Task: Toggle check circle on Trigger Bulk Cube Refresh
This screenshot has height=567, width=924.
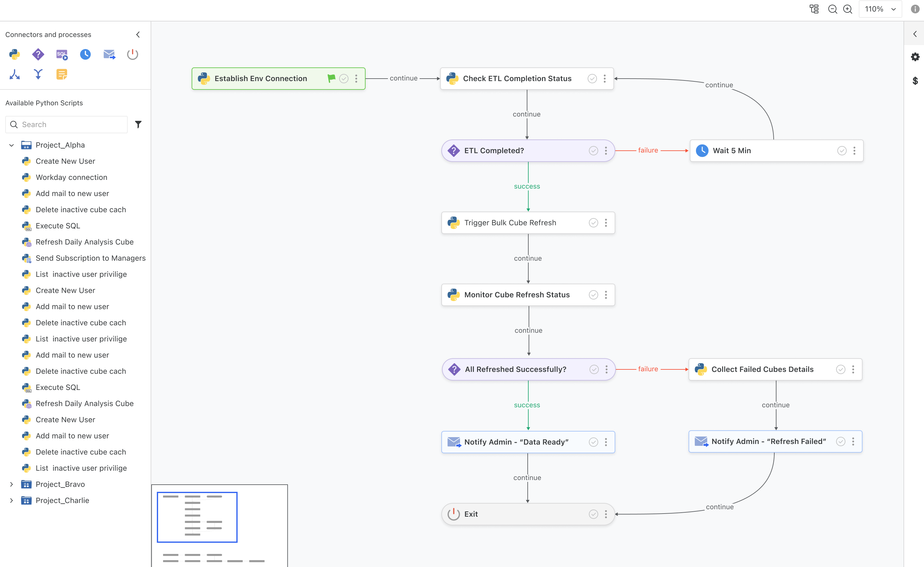Action: click(x=593, y=223)
